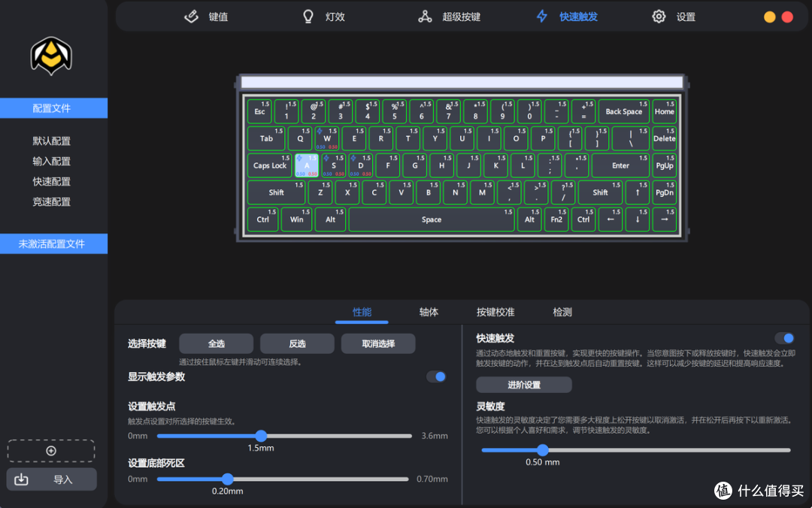Toggle off 显示触发参数
This screenshot has height=508, width=812.
(x=436, y=376)
